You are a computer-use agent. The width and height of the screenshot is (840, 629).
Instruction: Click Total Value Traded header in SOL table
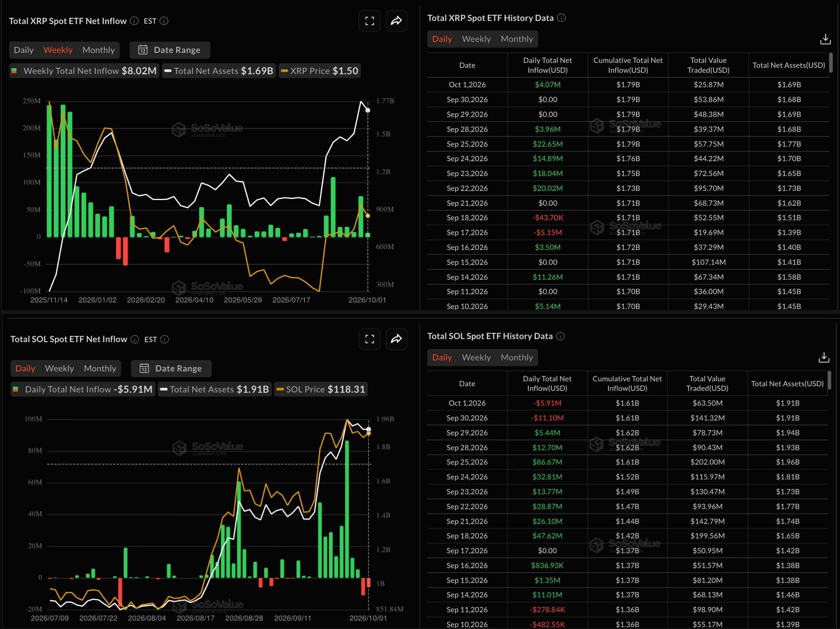tap(707, 383)
